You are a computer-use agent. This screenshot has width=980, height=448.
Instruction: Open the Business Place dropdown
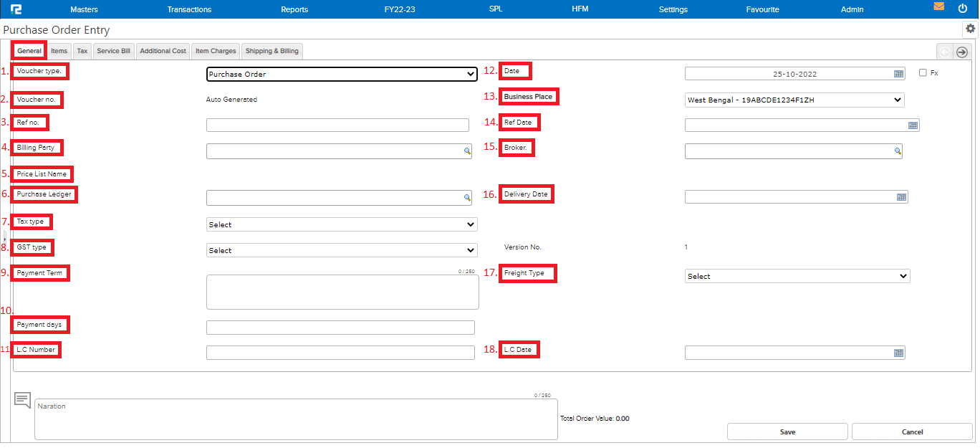click(794, 100)
